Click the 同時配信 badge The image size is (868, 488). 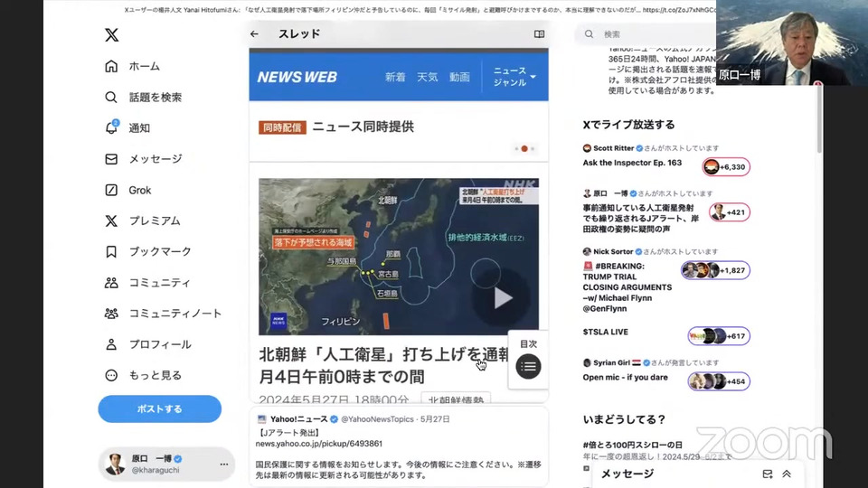click(282, 127)
